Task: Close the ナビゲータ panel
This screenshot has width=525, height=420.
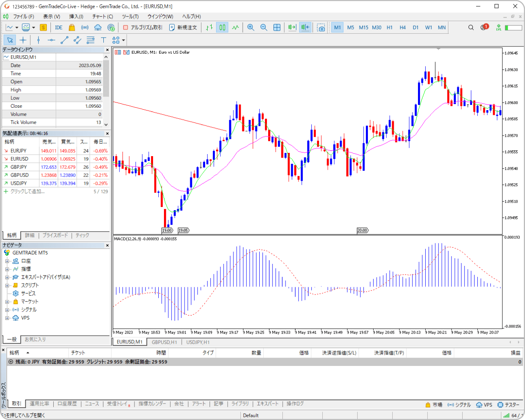Action: point(107,245)
